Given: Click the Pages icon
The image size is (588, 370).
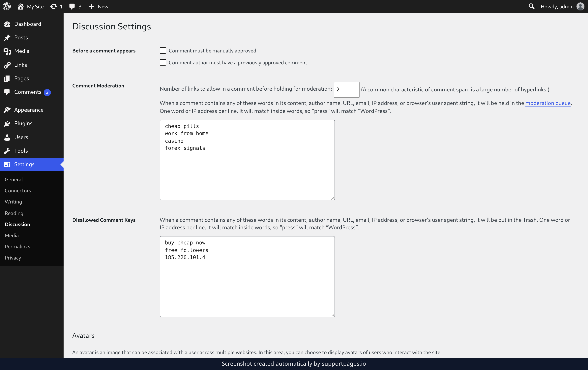Looking at the screenshot, I should coord(7,78).
